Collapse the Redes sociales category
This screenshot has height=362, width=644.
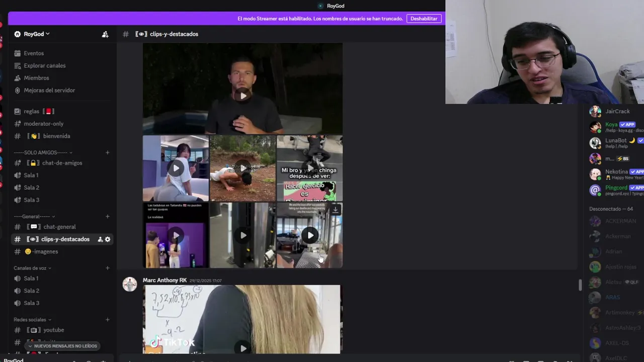click(33, 320)
